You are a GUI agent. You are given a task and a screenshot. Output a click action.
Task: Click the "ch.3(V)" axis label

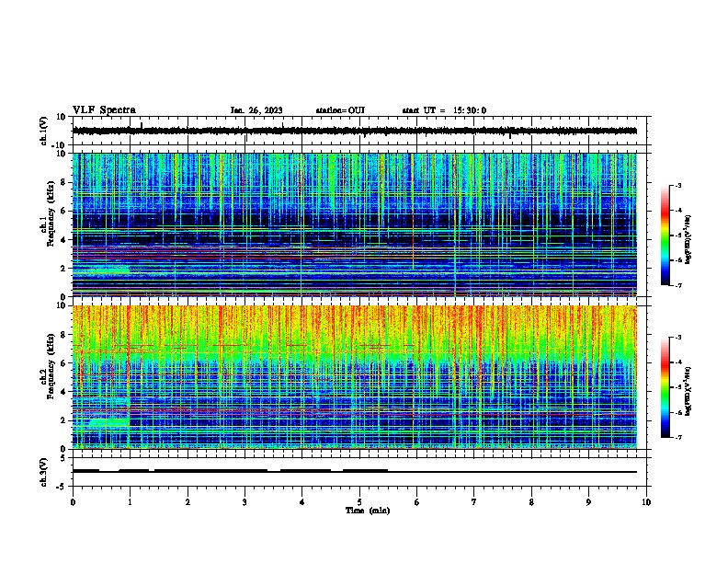click(44, 472)
